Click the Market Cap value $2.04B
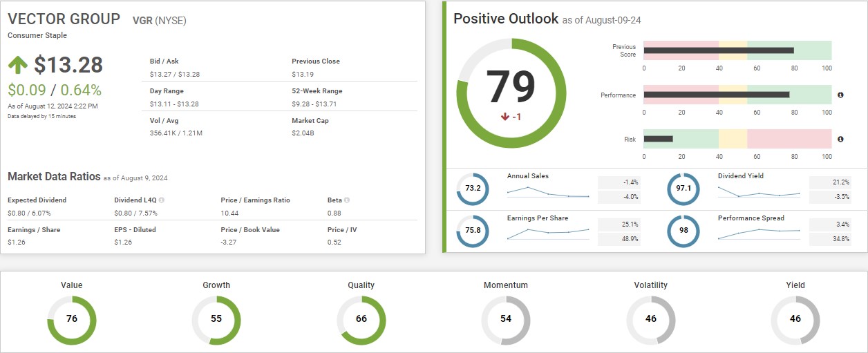The width and height of the screenshot is (868, 353). click(303, 133)
